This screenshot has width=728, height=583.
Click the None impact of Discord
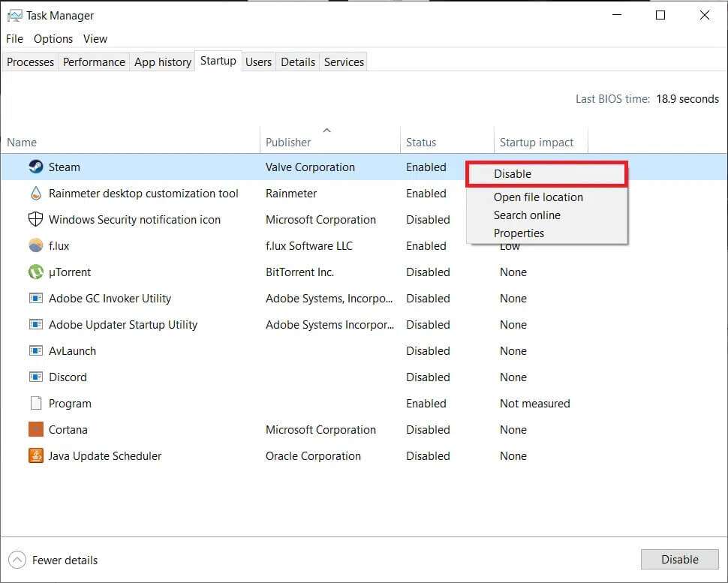(513, 377)
